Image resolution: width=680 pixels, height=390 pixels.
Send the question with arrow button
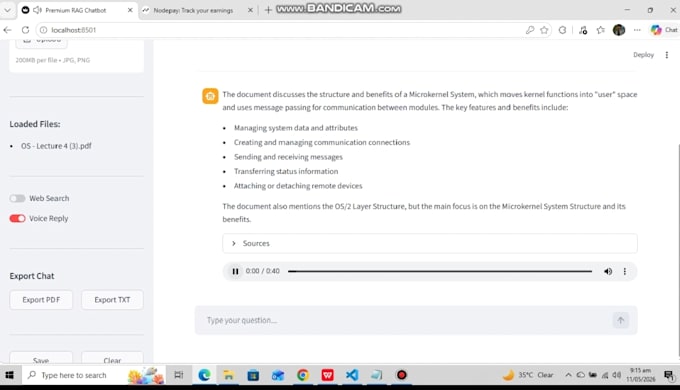pyautogui.click(x=621, y=320)
